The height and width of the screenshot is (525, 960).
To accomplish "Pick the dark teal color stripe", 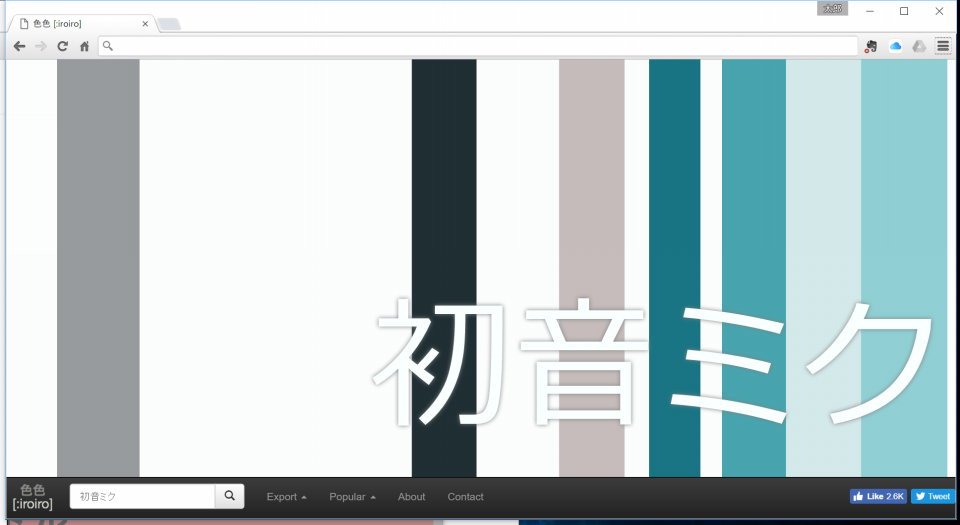I will pyautogui.click(x=674, y=268).
